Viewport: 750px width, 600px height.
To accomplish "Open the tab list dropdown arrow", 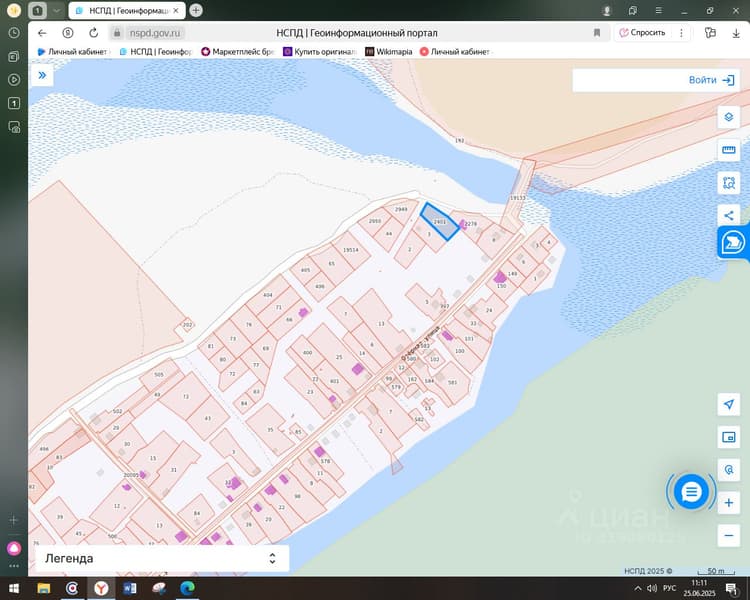I will pos(56,11).
